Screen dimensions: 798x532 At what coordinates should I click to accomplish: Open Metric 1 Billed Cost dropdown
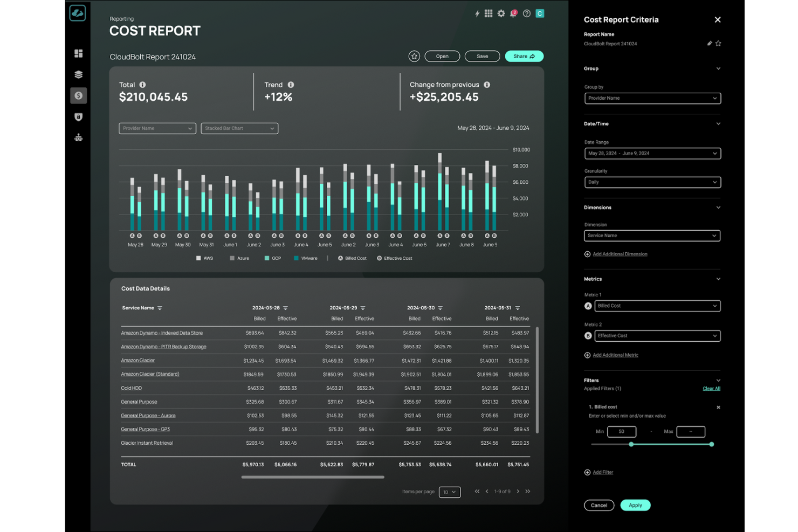pos(657,306)
